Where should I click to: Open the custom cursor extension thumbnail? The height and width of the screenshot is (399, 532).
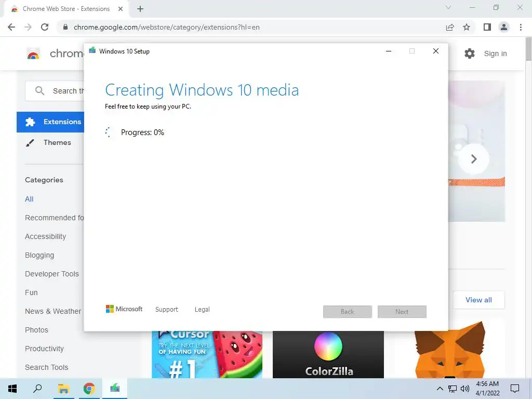[207, 354]
